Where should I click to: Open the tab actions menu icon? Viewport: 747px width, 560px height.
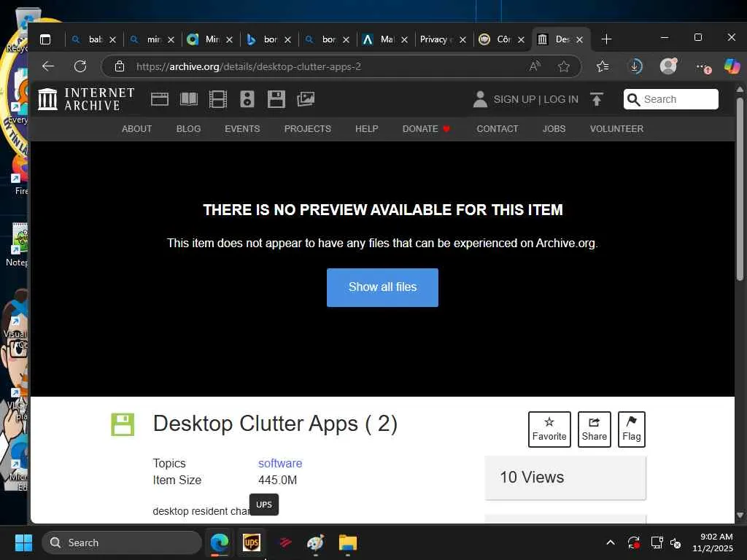click(45, 39)
